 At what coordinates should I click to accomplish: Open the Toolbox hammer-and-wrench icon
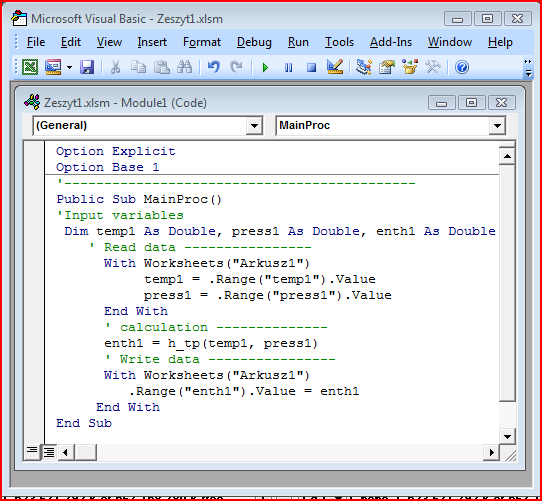433,67
